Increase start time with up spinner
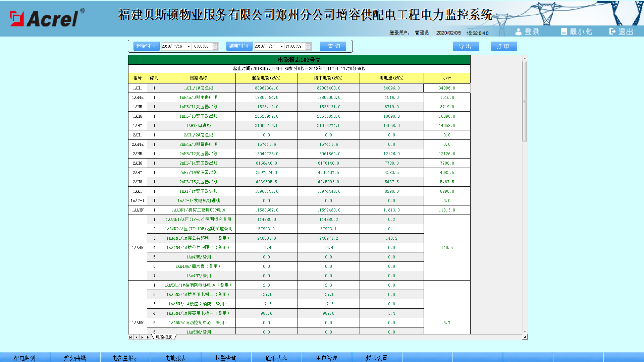Image resolution: width=644 pixels, height=362 pixels. click(215, 45)
